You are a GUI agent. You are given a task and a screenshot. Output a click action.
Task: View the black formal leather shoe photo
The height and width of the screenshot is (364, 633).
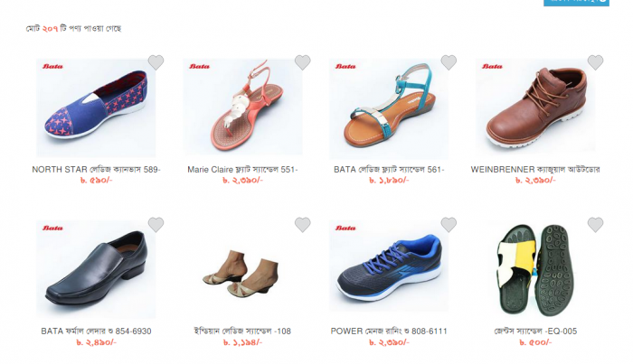pyautogui.click(x=96, y=269)
